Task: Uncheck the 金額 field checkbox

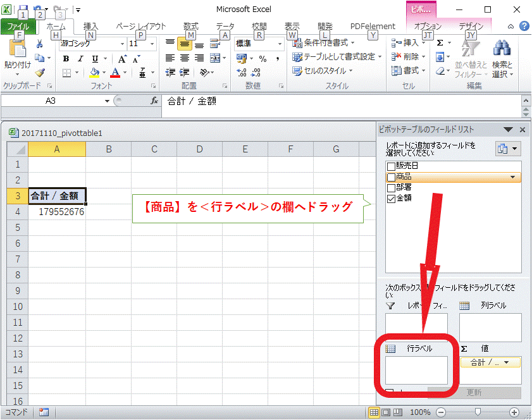Action: [391, 198]
